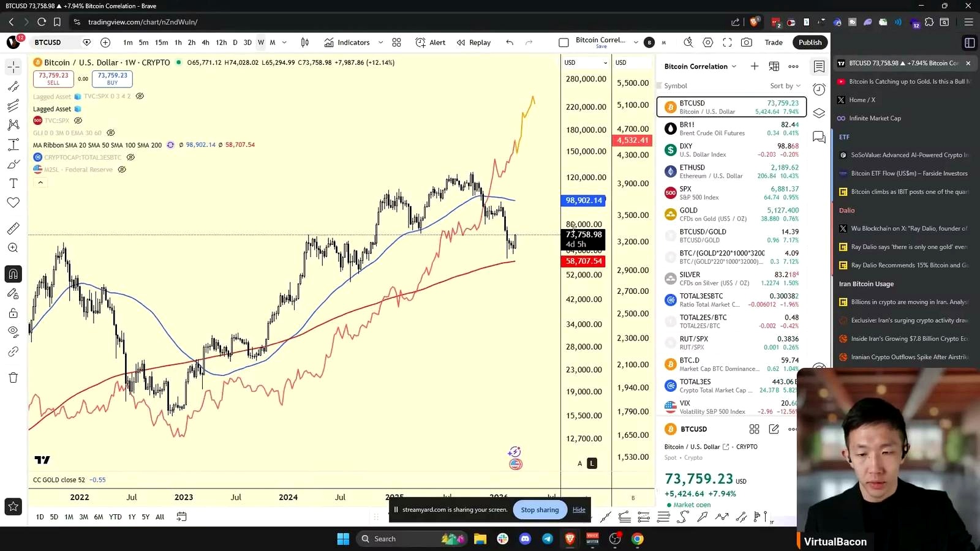Open Indicators favorites dropdown arrow
The width and height of the screenshot is (980, 551).
tap(380, 42)
